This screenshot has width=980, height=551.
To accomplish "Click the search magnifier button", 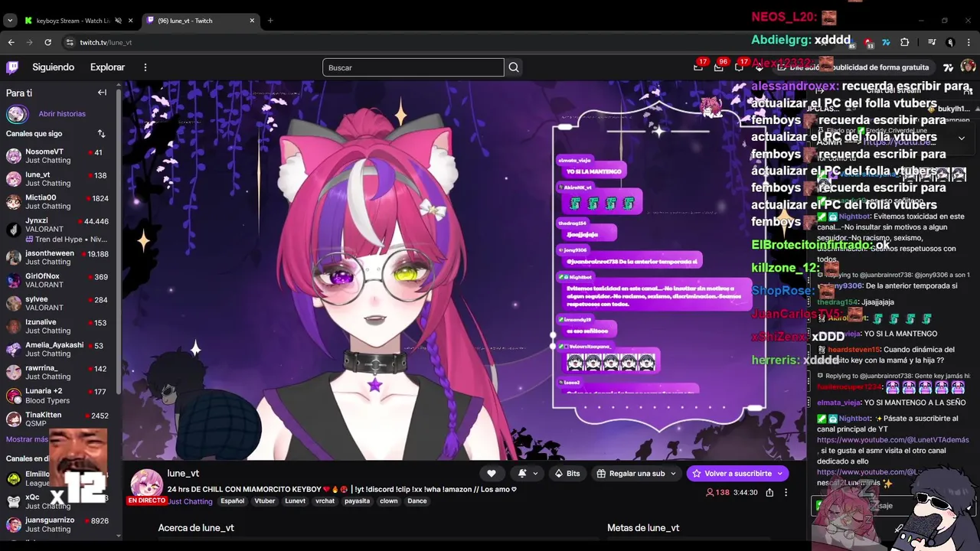I will point(514,67).
